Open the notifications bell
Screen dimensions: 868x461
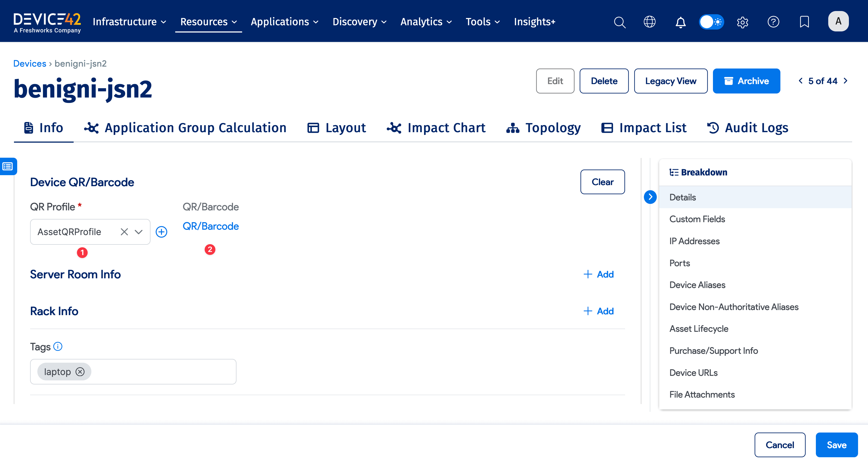[x=680, y=22]
